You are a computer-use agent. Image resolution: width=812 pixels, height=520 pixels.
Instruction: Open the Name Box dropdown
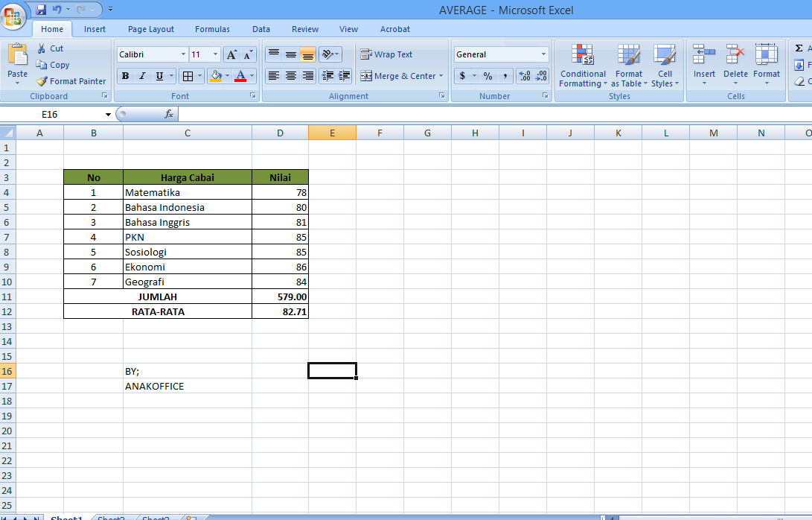[x=108, y=114]
